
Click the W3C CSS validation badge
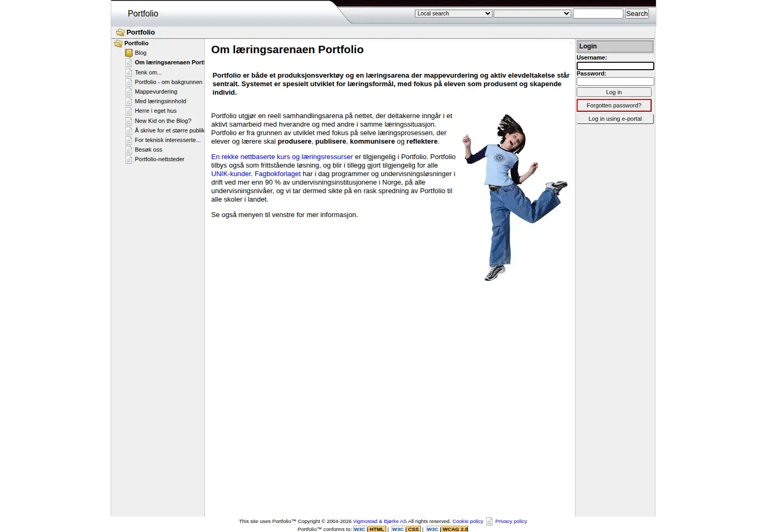click(406, 529)
